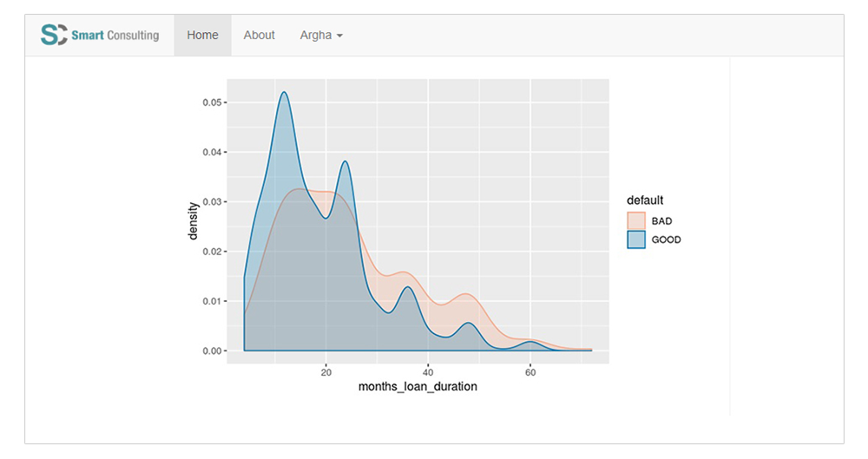Go to the About page

point(259,35)
